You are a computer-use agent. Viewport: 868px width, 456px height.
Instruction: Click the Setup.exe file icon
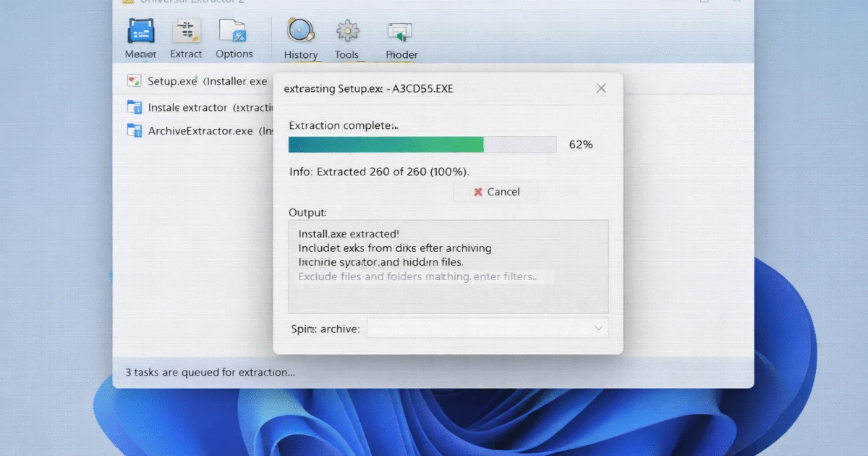134,81
